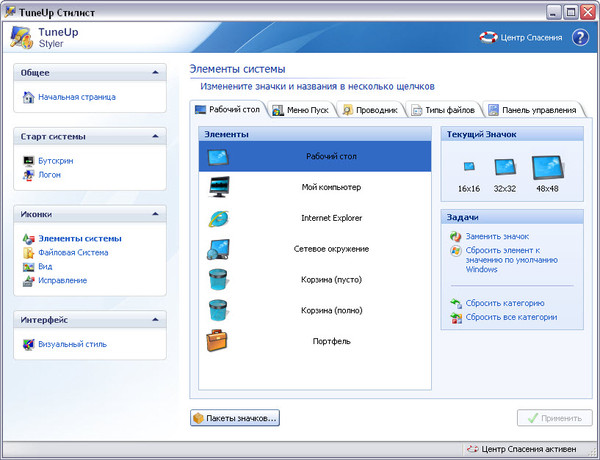Open the Вид link in sidebar
The image size is (600, 460).
pos(45,266)
